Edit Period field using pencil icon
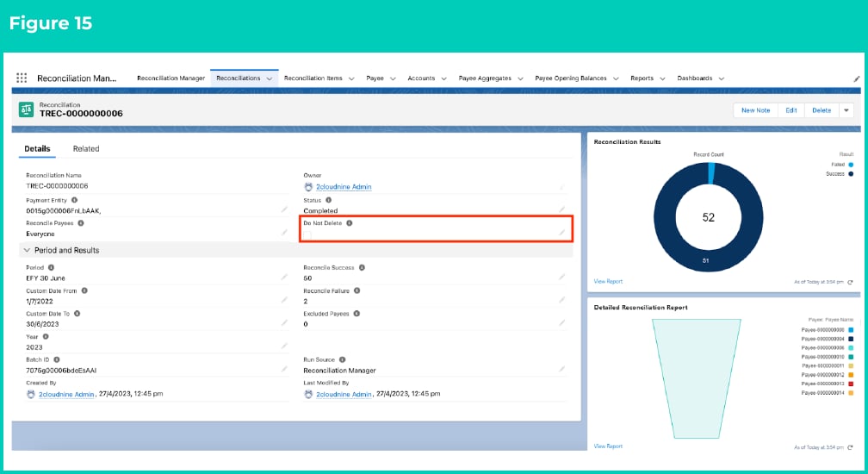868x474 pixels. pos(284,277)
